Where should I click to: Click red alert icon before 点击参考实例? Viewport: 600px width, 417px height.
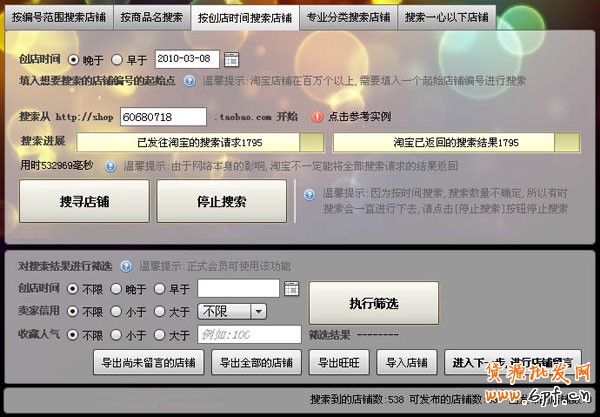pos(317,117)
